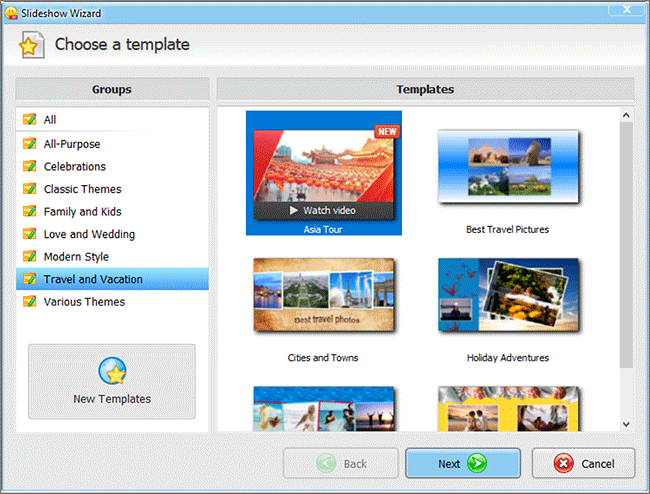The width and height of the screenshot is (650, 494).
Task: Pick the Family and Kids group
Action: point(112,211)
